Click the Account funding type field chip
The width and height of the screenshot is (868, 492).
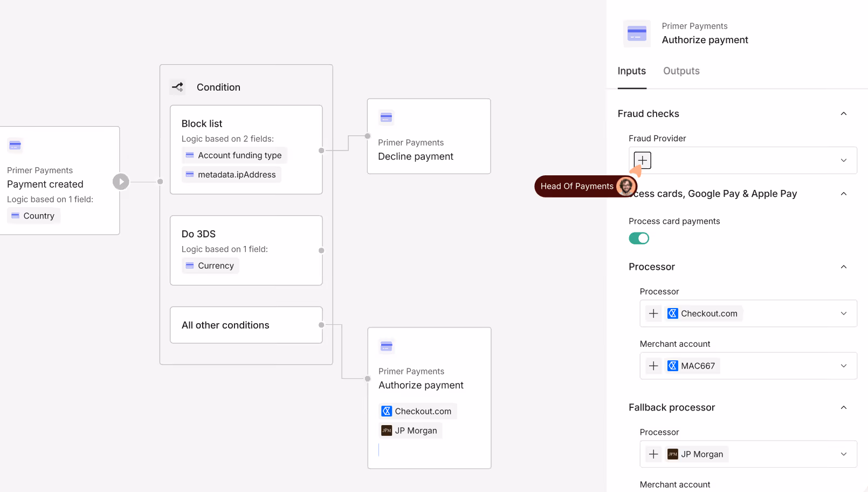pyautogui.click(x=235, y=155)
